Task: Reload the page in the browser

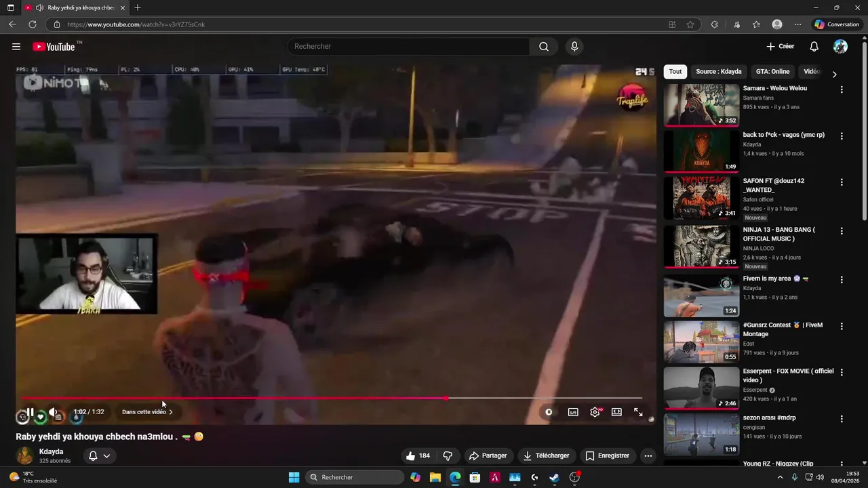Action: [32, 24]
